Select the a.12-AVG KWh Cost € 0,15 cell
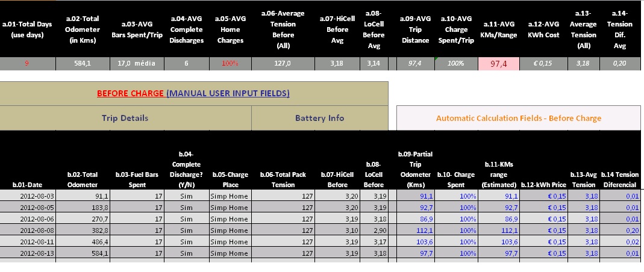 click(x=543, y=64)
